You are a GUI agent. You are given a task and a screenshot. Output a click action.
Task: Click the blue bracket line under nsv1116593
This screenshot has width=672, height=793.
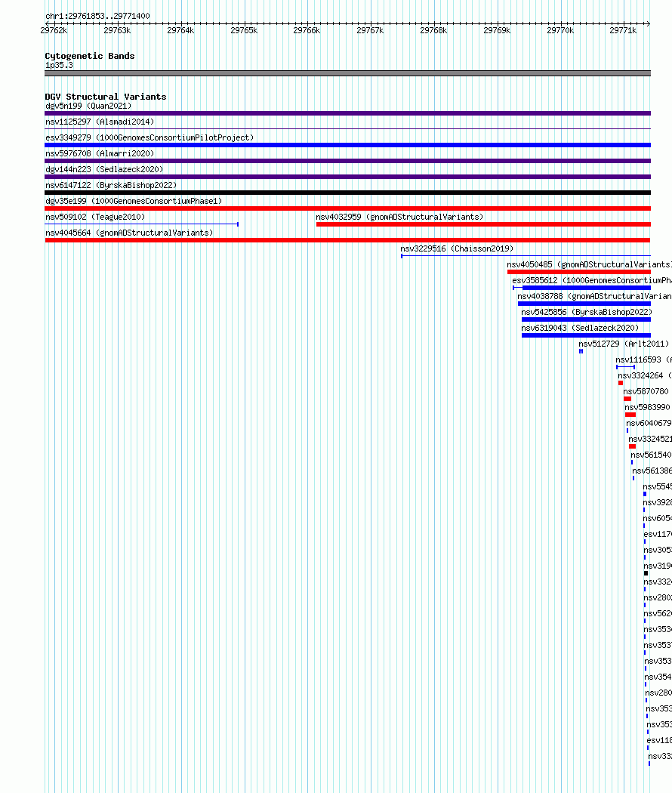(x=625, y=367)
